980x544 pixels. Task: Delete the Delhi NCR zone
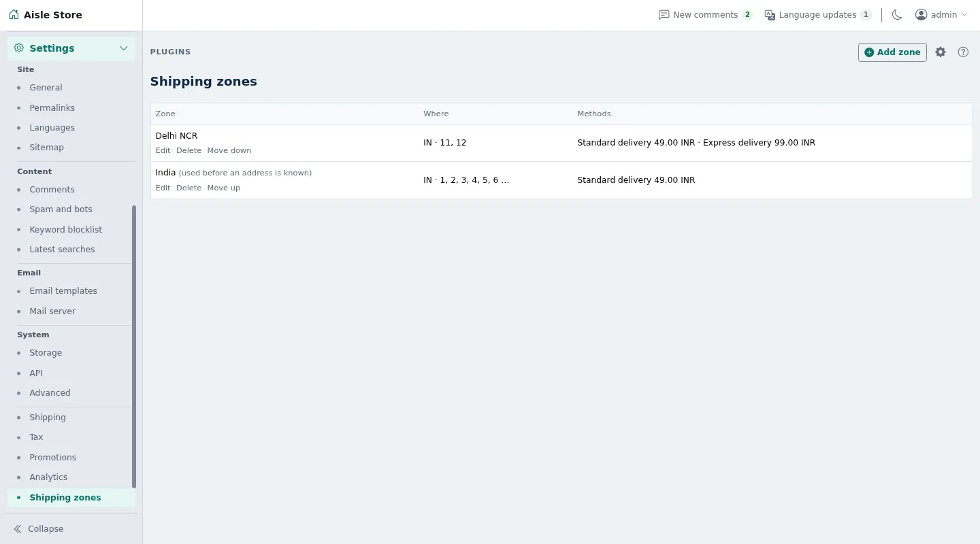(x=189, y=150)
